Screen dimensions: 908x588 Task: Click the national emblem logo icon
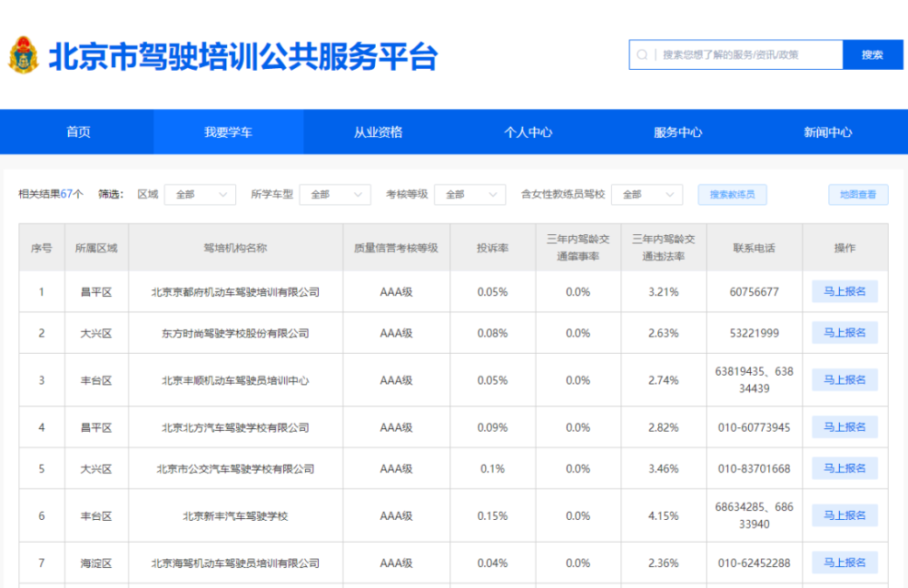coord(24,55)
